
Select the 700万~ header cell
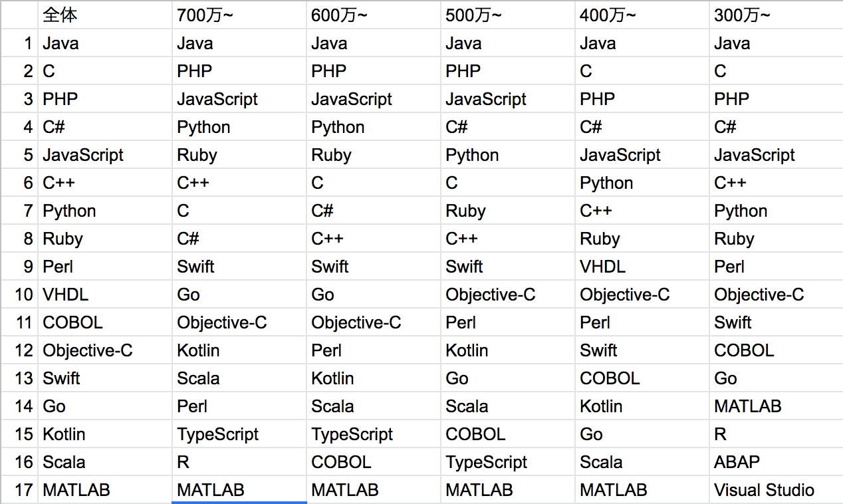(x=205, y=16)
